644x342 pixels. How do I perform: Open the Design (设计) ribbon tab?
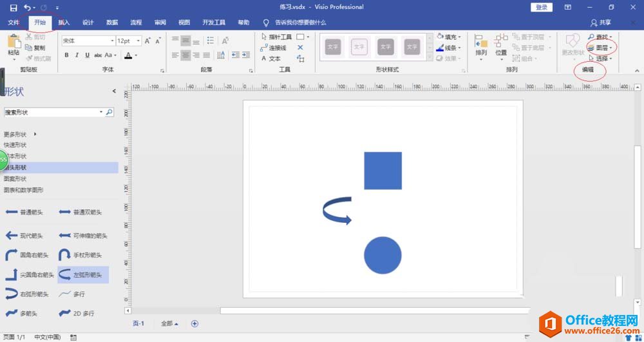coord(88,22)
